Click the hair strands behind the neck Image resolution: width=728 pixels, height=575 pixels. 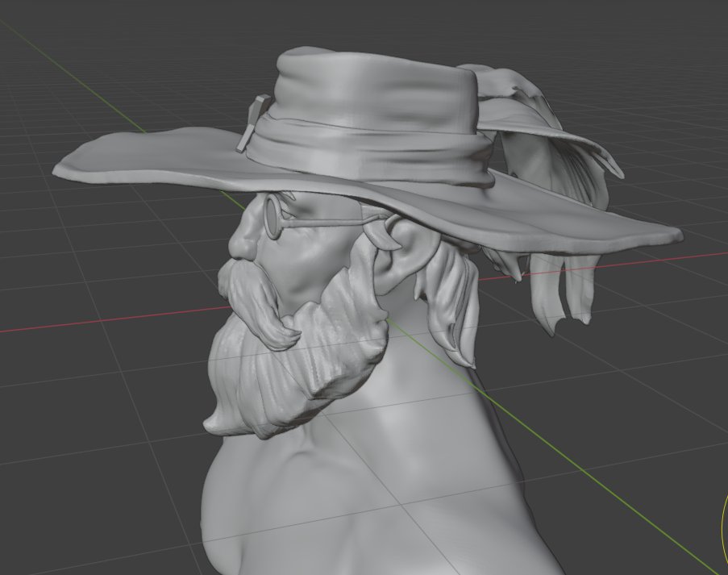click(x=448, y=306)
